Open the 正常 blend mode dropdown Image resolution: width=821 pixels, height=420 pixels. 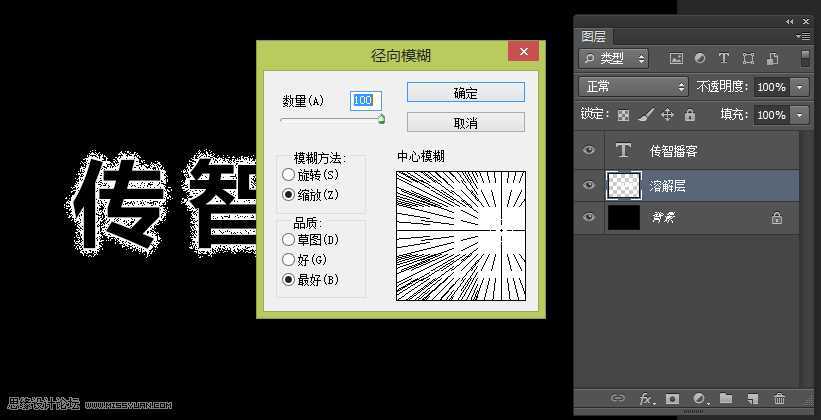(x=634, y=87)
